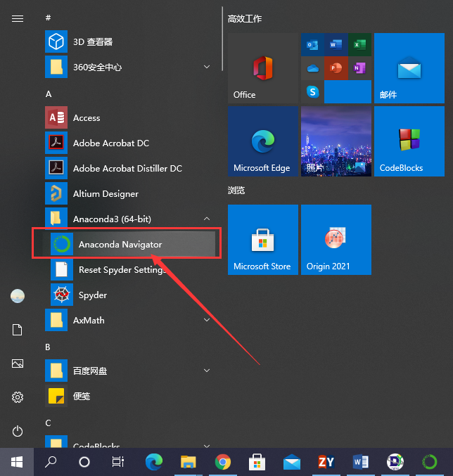Open Outlook from the Office tile group
The width and height of the screenshot is (453, 476).
[x=312, y=45]
